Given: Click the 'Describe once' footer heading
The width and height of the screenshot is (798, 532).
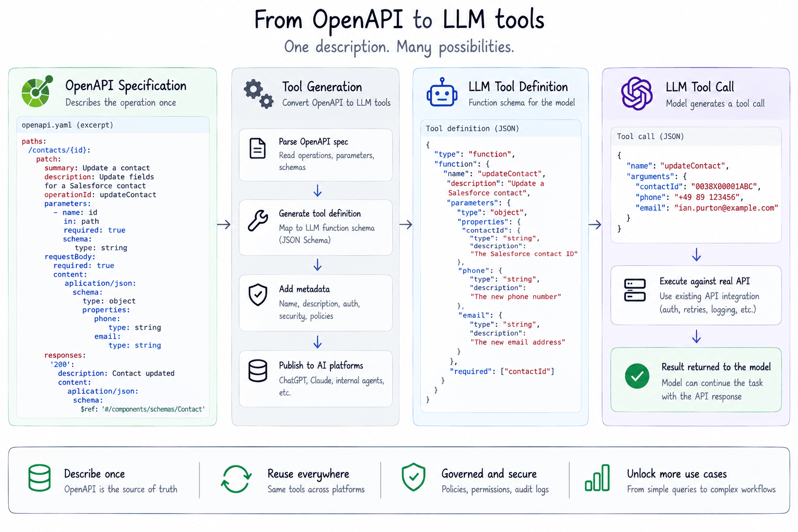Looking at the screenshot, I should click(x=95, y=474).
